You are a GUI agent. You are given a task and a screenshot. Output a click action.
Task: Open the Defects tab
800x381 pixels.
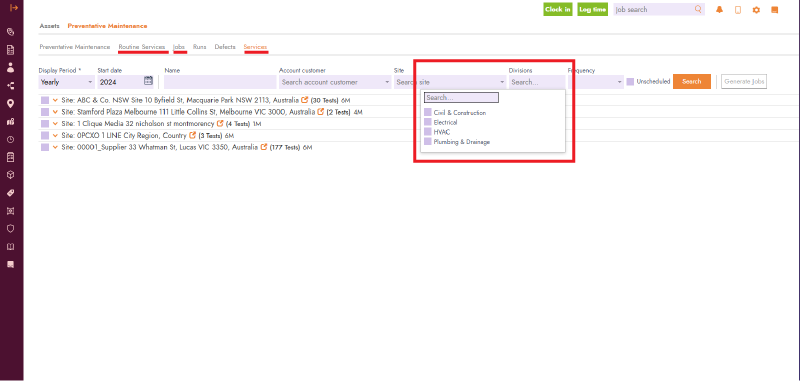click(x=225, y=47)
